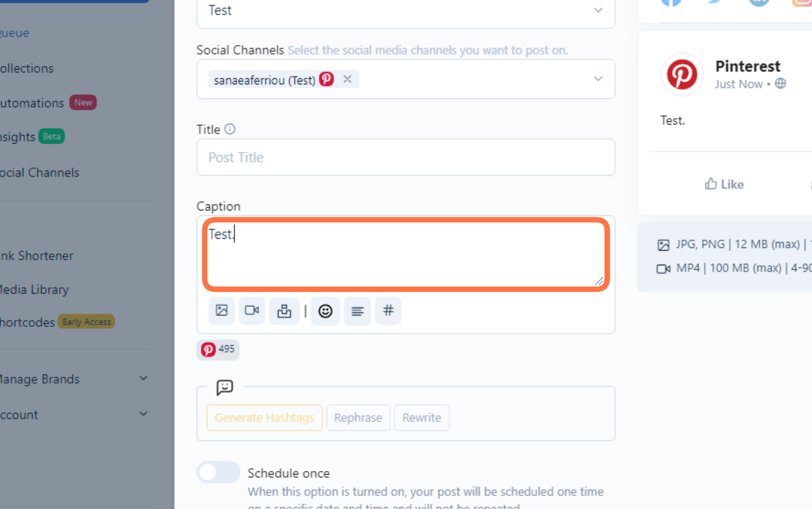
Task: Click the Pinterest character counter badge
Action: click(218, 350)
